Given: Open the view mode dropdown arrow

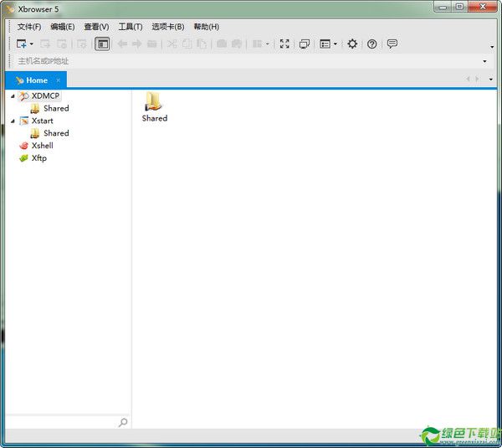Looking at the screenshot, I should (x=336, y=44).
